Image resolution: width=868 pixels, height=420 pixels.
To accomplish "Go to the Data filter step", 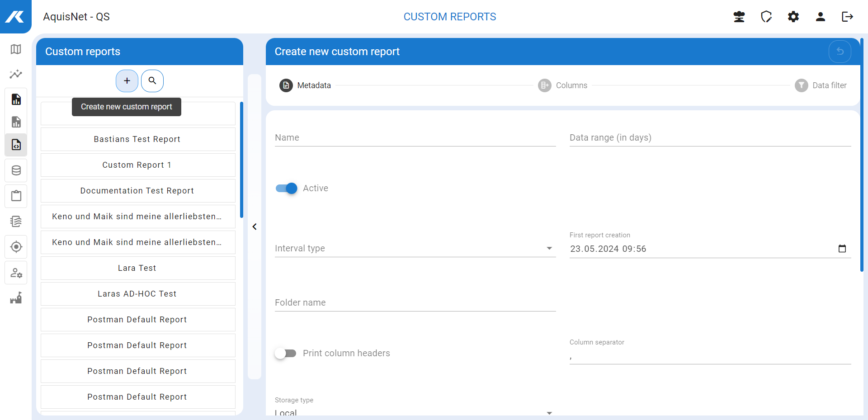I will pyautogui.click(x=821, y=85).
